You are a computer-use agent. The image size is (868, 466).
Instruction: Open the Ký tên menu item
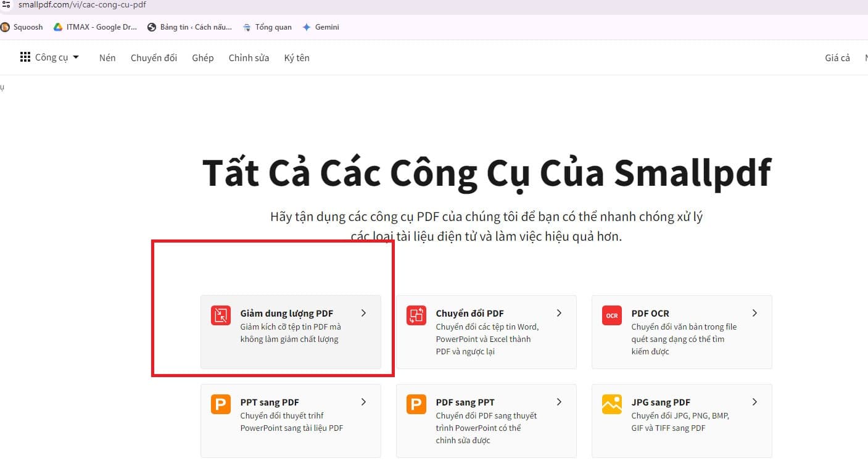pyautogui.click(x=297, y=57)
